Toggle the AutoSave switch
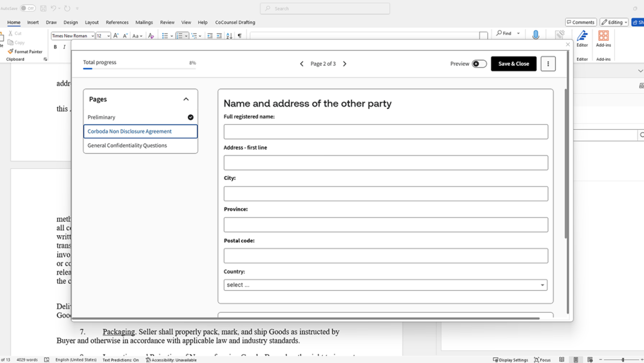644x363 pixels. (28, 8)
